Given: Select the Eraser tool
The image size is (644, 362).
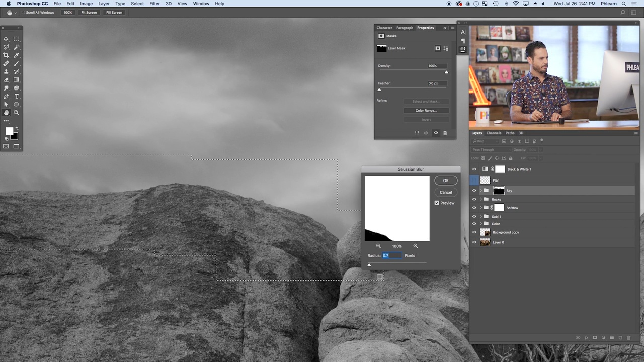Looking at the screenshot, I should (x=6, y=79).
